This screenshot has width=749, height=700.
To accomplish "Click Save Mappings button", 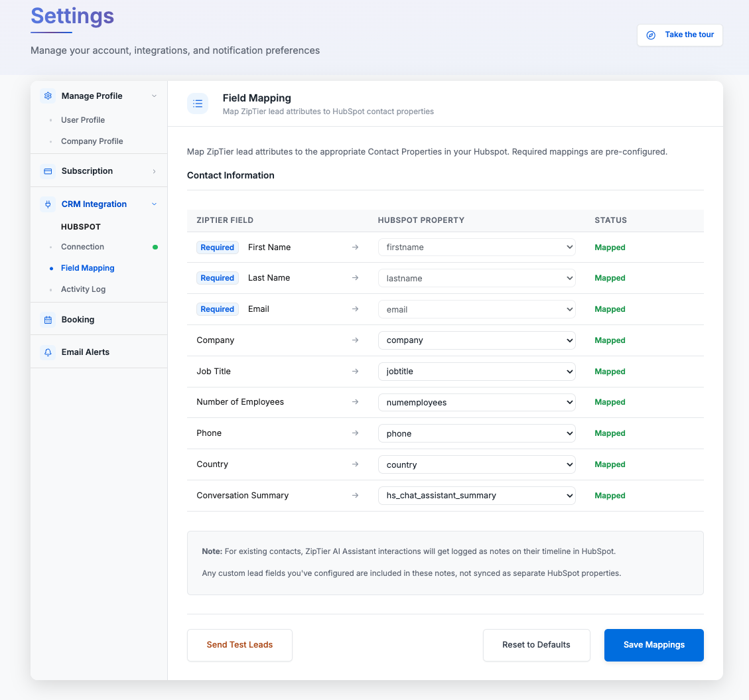I will click(x=653, y=645).
